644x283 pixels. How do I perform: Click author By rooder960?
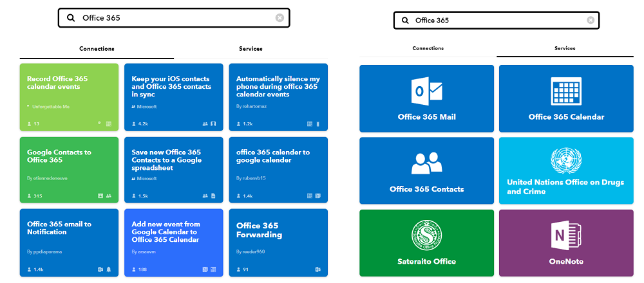[251, 251]
